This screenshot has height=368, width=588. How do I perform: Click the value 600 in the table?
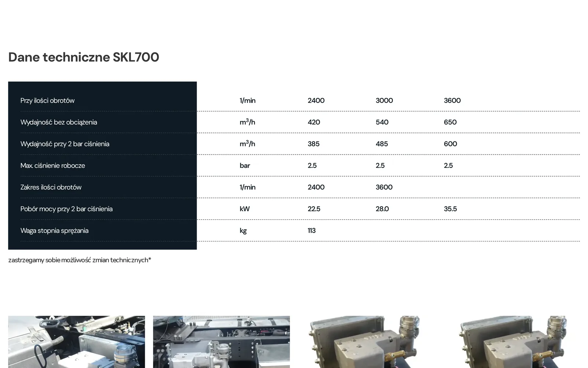(x=450, y=144)
